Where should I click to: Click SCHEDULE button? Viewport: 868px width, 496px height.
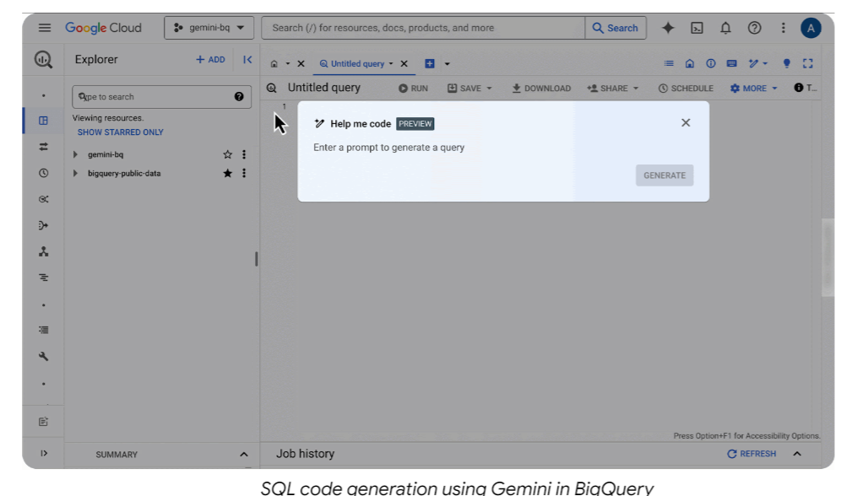(x=686, y=89)
